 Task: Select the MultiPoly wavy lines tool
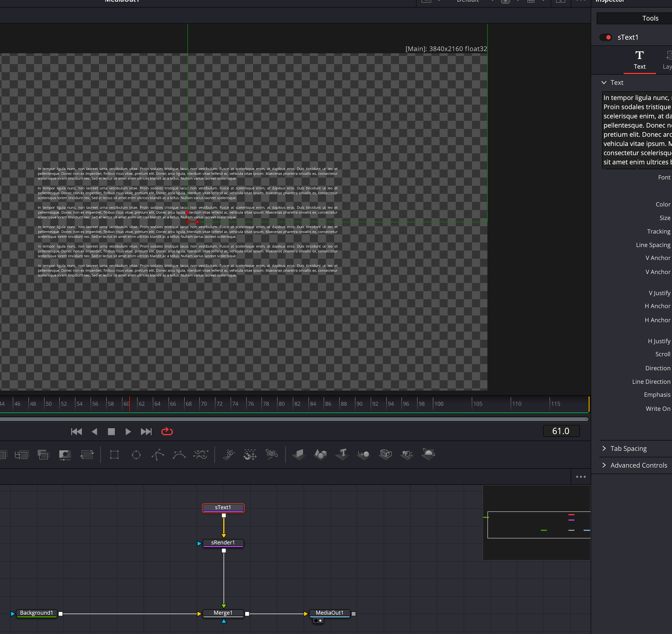pos(201,455)
